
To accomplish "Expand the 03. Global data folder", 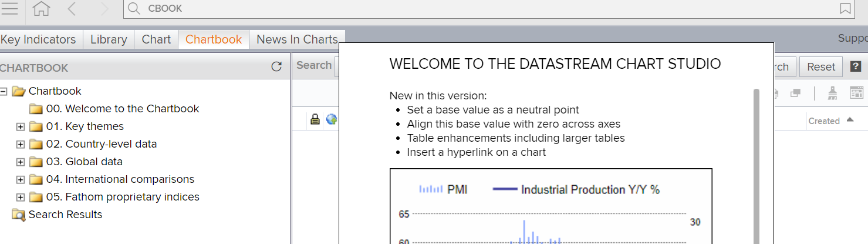I will coord(21,162).
